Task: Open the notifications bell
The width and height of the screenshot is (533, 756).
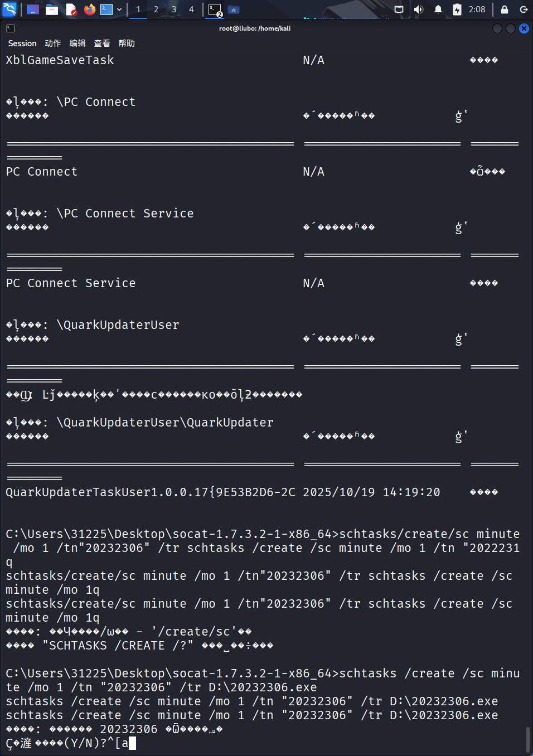Action: pyautogui.click(x=438, y=9)
